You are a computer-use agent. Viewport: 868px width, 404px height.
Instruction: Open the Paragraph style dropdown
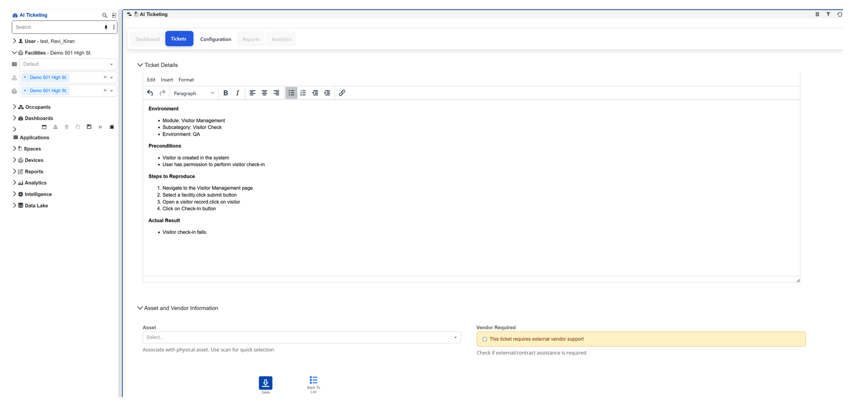[193, 93]
